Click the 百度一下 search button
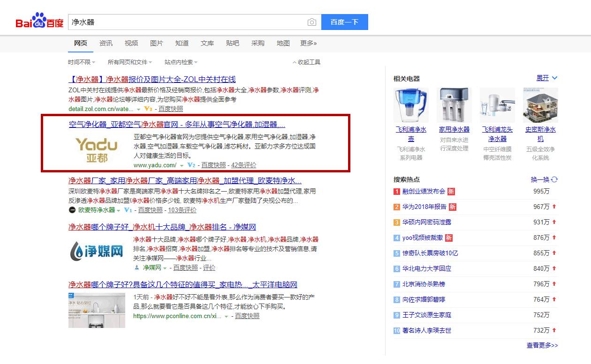This screenshot has height=364, width=591. click(x=345, y=22)
